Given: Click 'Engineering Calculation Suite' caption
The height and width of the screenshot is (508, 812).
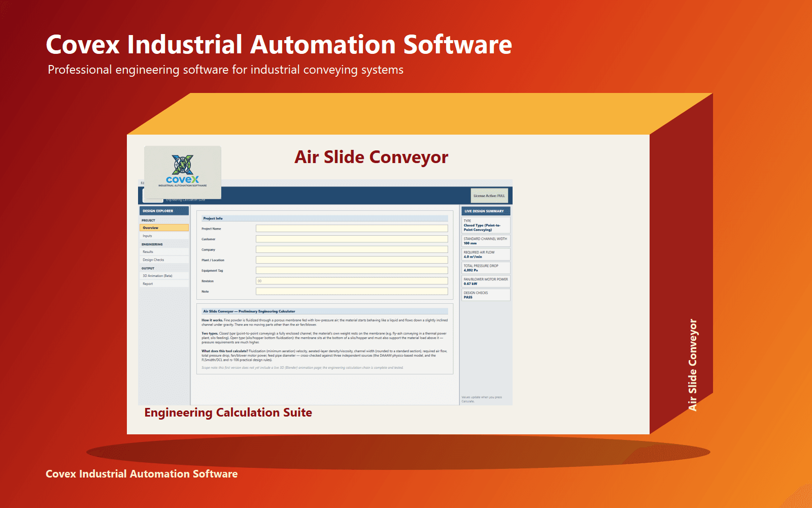Looking at the screenshot, I should click(228, 412).
